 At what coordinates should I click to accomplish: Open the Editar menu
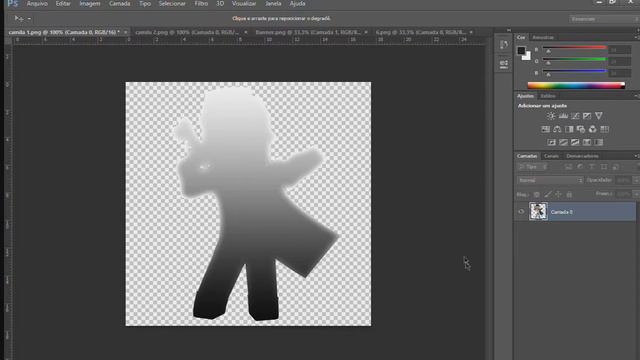63,4
